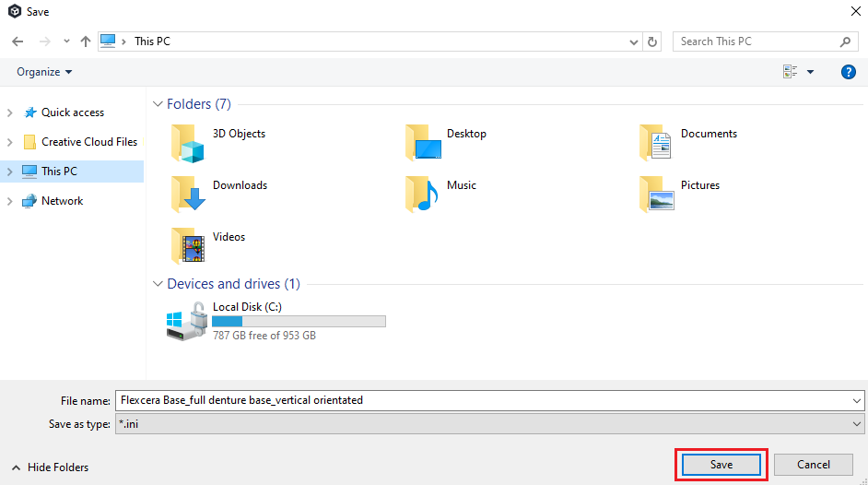Select Quick access in the sidebar
This screenshot has width=868, height=485.
73,112
